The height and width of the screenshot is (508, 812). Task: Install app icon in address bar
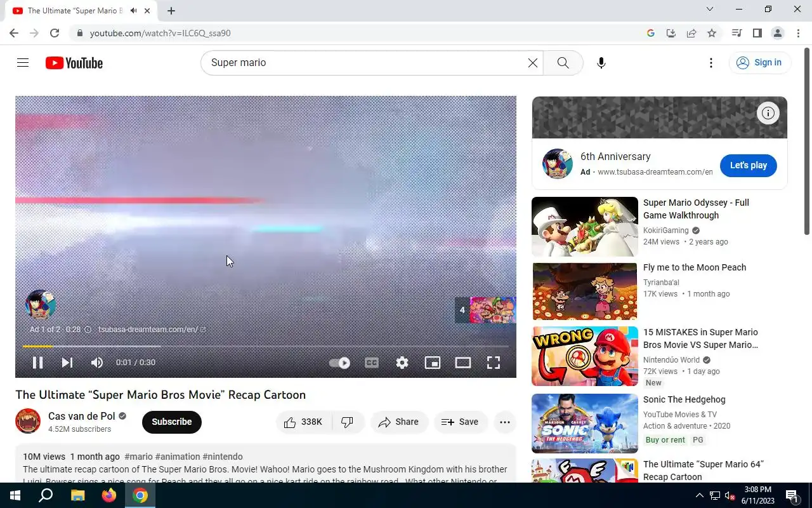pos(671,33)
